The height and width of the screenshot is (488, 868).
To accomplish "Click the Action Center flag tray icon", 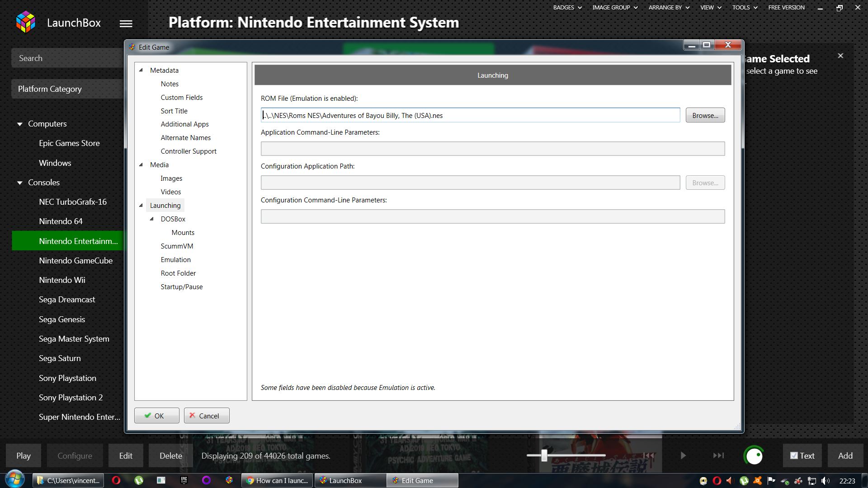I will [771, 481].
